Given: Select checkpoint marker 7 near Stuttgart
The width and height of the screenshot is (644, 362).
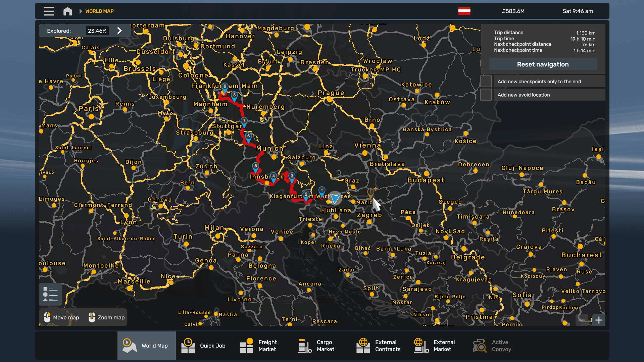Looking at the screenshot, I should pyautogui.click(x=244, y=121).
